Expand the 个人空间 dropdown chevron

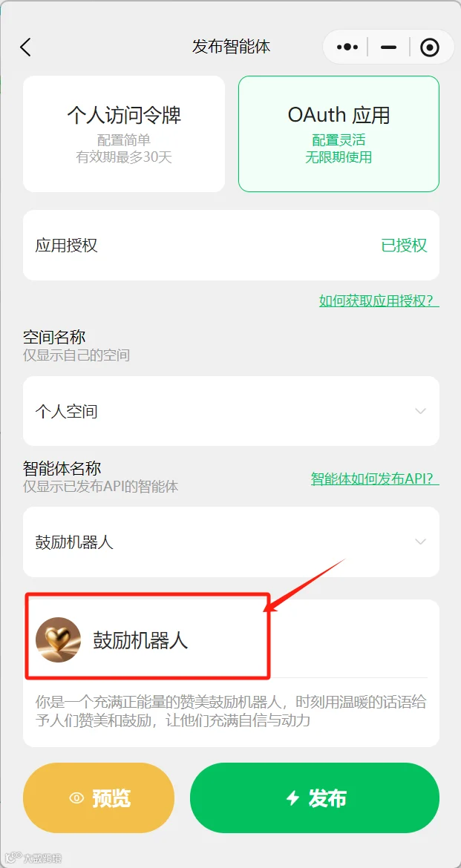(421, 411)
